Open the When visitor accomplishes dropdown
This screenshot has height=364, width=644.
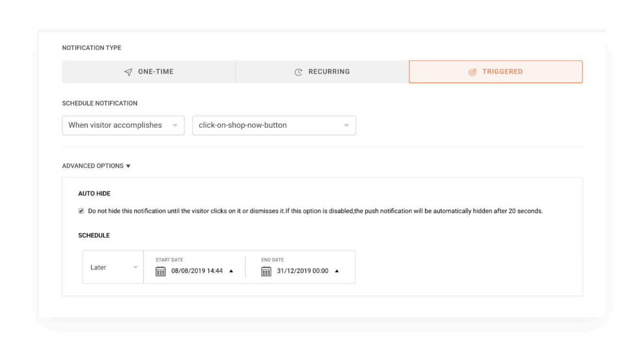pos(123,125)
